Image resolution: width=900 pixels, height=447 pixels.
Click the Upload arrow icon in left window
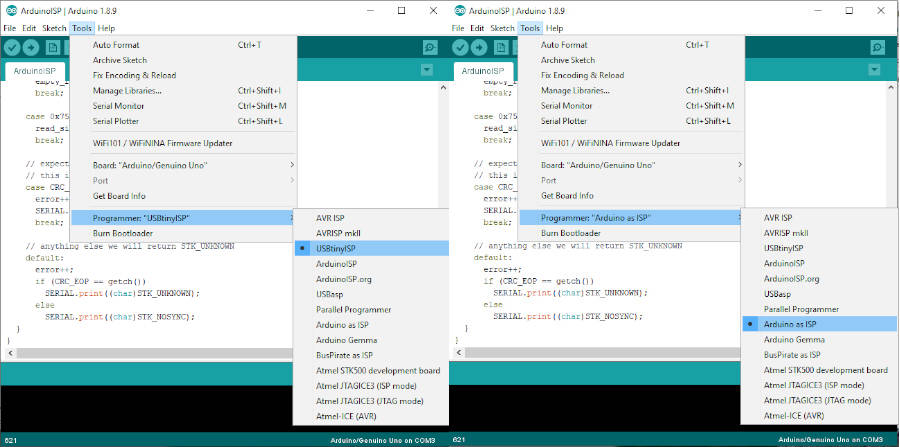pyautogui.click(x=31, y=48)
